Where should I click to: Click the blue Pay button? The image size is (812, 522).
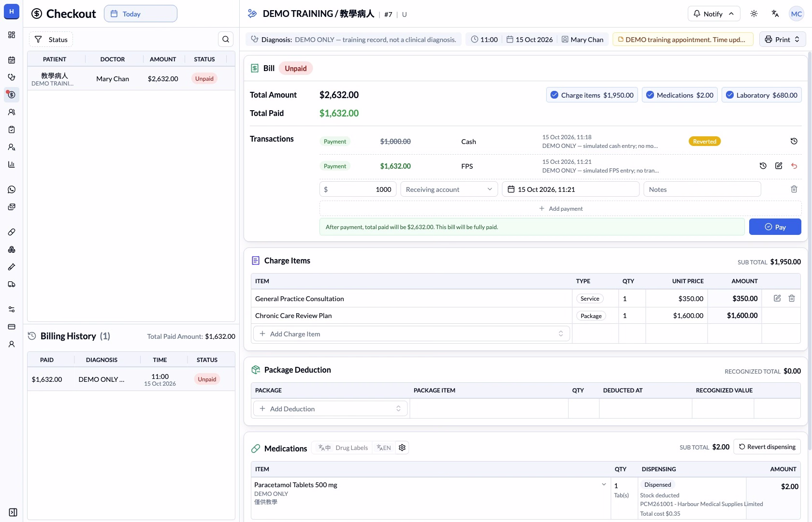click(x=775, y=227)
